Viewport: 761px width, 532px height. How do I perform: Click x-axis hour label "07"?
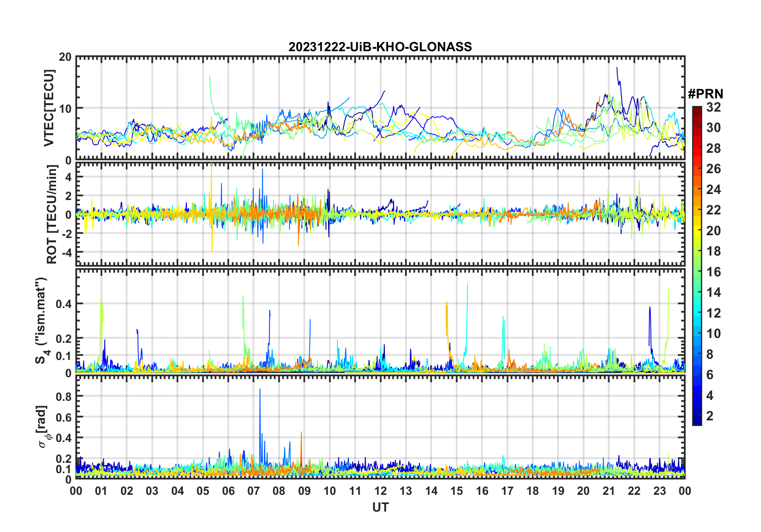point(254,491)
